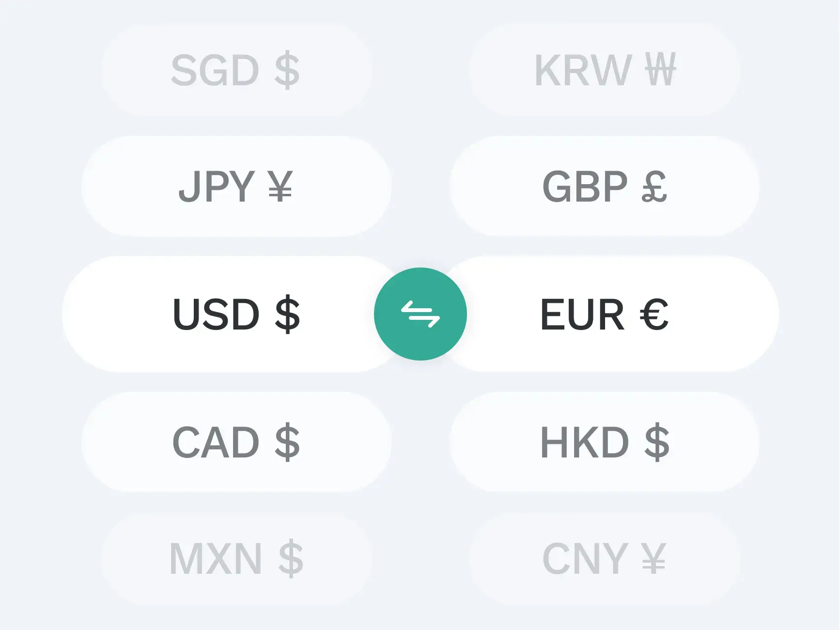
Task: Choose the MXN $ currency pill
Action: 236,559
